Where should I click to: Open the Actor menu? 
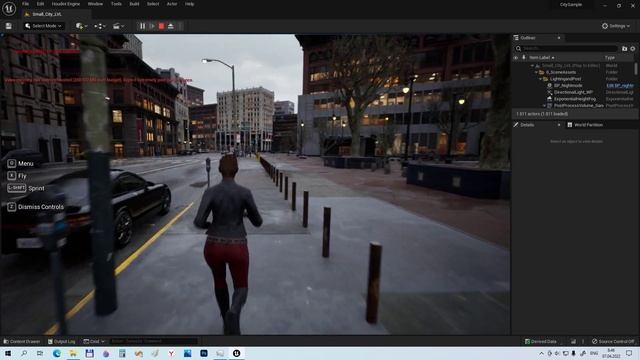[x=172, y=4]
